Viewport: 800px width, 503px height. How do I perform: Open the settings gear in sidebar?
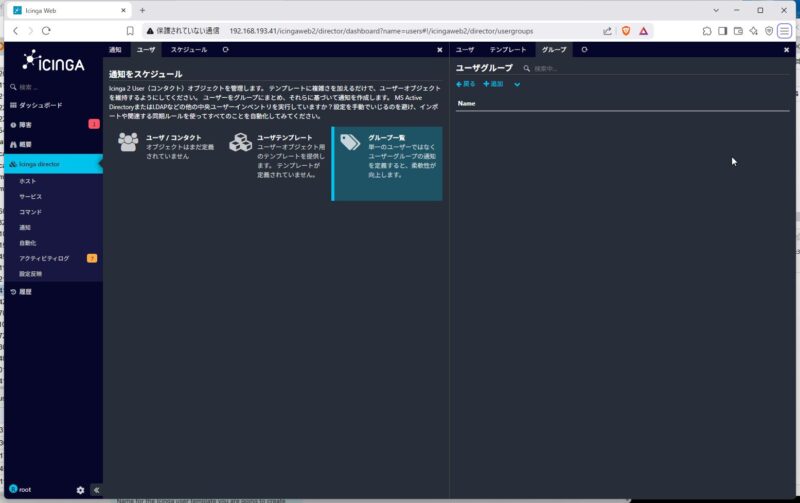pyautogui.click(x=80, y=490)
